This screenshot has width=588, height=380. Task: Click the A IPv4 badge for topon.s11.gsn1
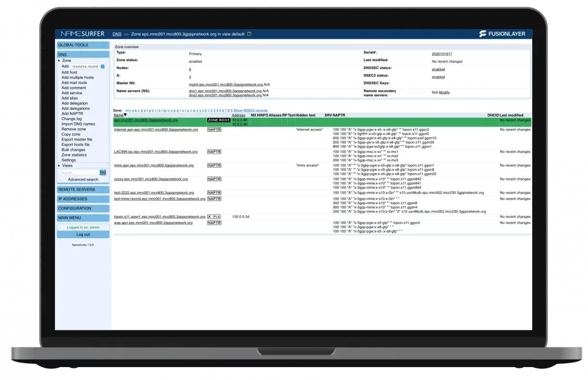pyautogui.click(x=214, y=216)
